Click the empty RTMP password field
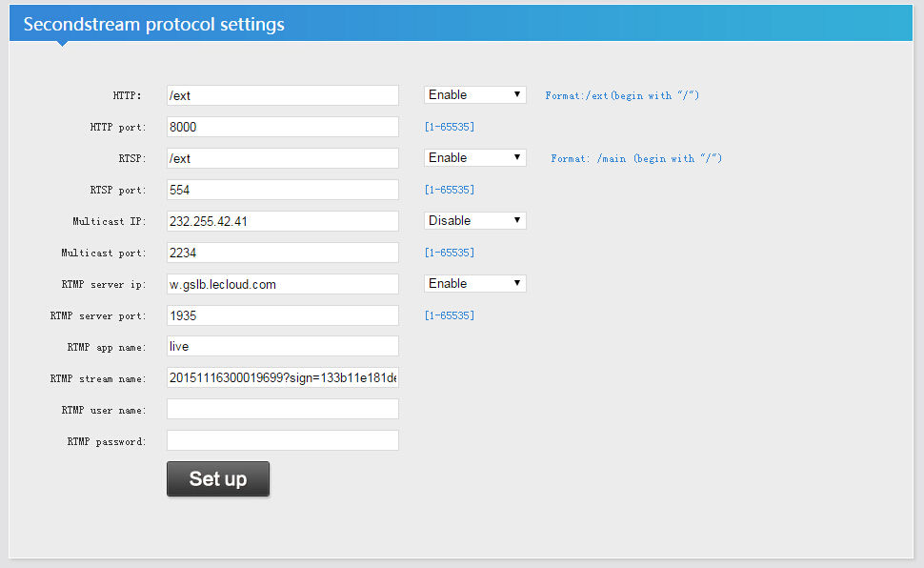 [x=282, y=440]
